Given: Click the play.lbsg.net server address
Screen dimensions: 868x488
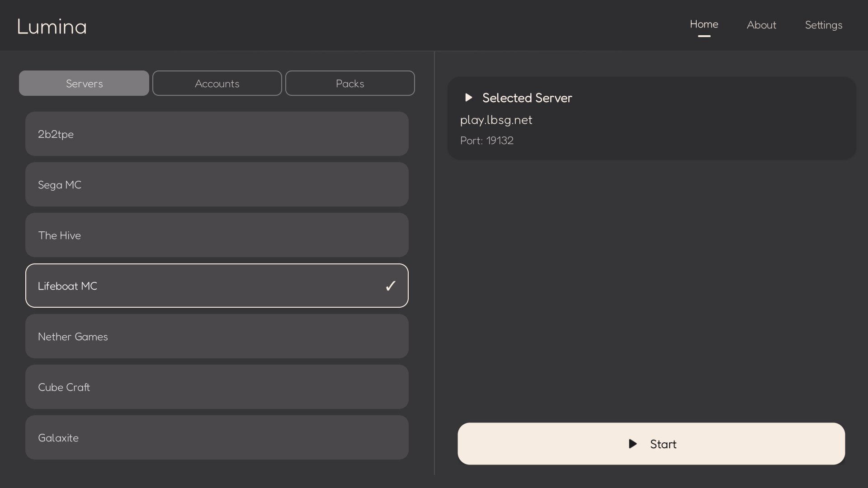Looking at the screenshot, I should [x=496, y=120].
